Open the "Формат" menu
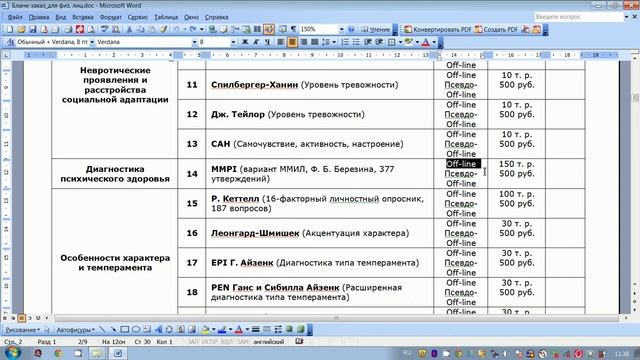Image resolution: width=640 pixels, height=360 pixels. [x=111, y=17]
